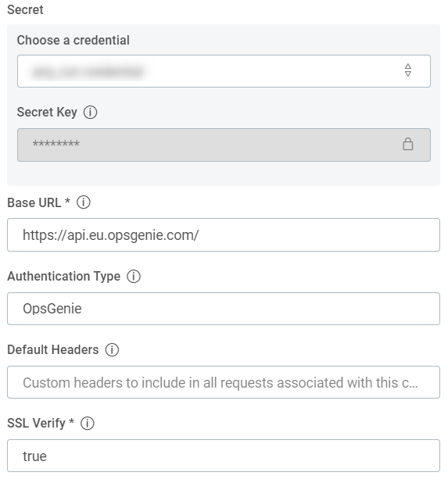Viewport: 448px width, 483px height.
Task: Click the Secret Key label text
Action: pos(47,112)
